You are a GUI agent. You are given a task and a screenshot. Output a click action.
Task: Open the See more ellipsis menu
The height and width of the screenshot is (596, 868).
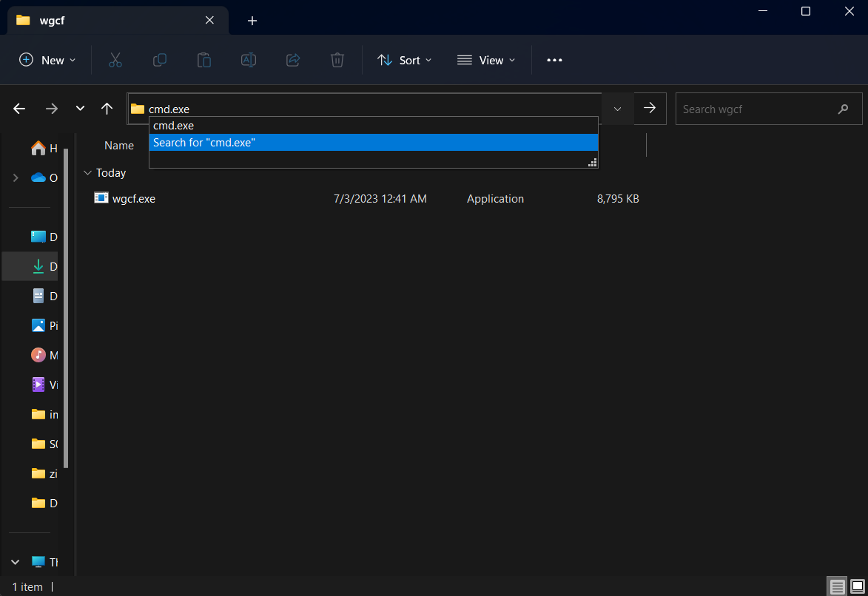pyautogui.click(x=554, y=61)
